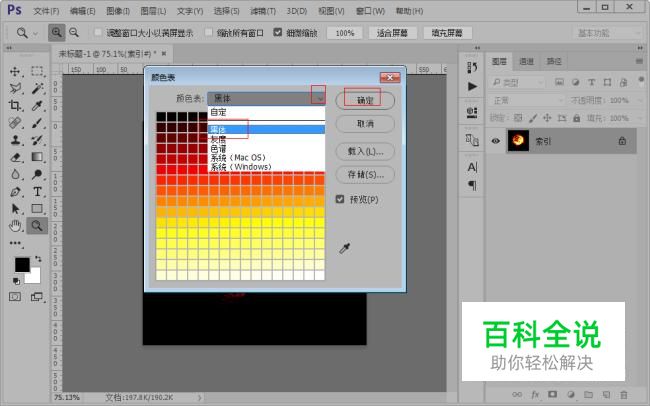Select the History Brush tool
650x406 pixels.
click(x=37, y=140)
